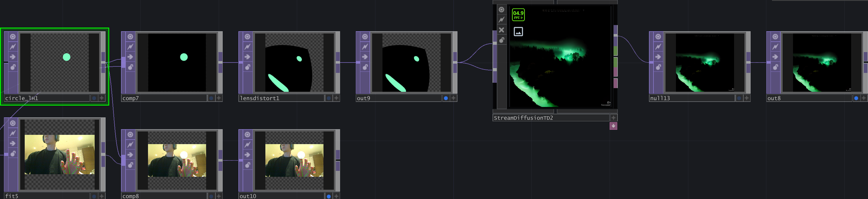This screenshot has height=199, width=868.
Task: Click clone immune lightning flag on out10
Action: click(247, 145)
